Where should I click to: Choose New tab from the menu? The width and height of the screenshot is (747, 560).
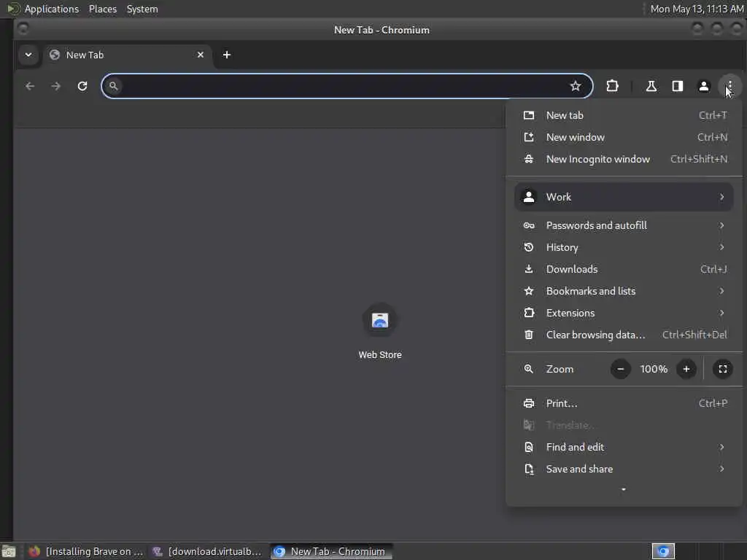coord(624,115)
